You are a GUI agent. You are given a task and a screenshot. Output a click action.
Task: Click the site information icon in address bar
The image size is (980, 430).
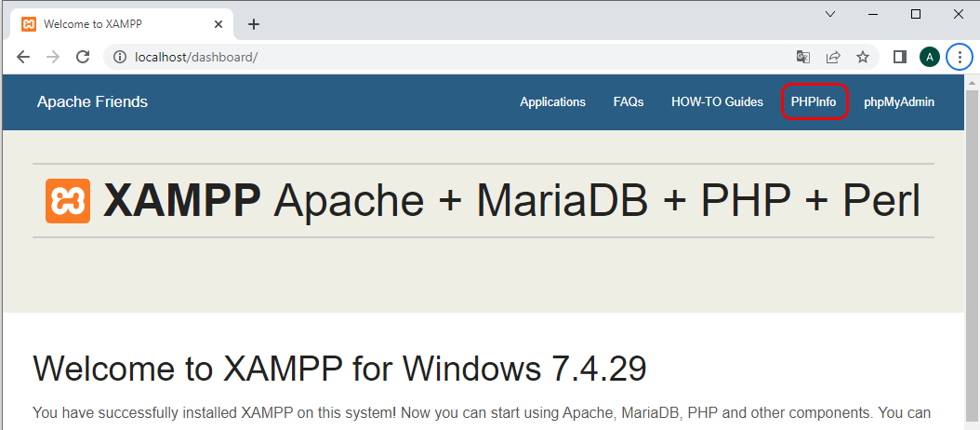119,57
